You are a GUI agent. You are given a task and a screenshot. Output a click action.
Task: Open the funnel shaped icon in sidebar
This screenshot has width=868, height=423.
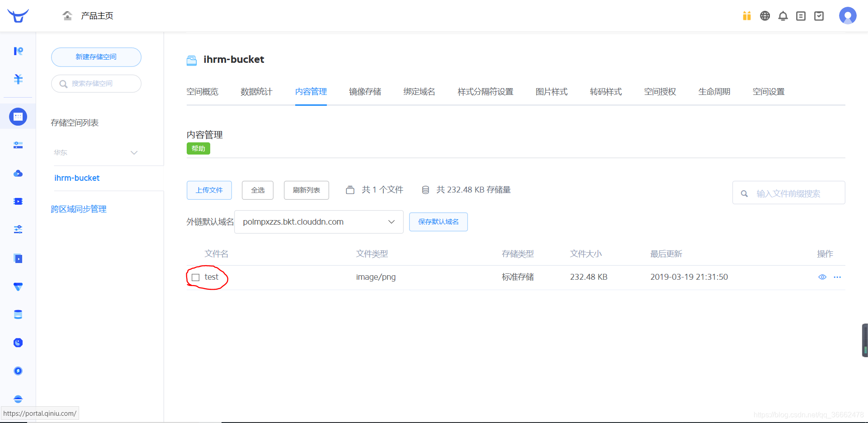(18, 287)
